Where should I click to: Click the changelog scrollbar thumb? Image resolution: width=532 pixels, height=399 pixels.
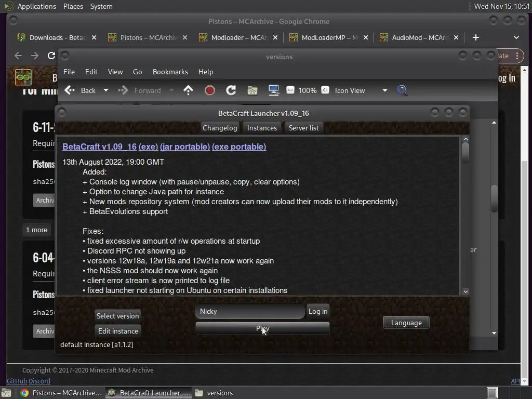pos(465,152)
